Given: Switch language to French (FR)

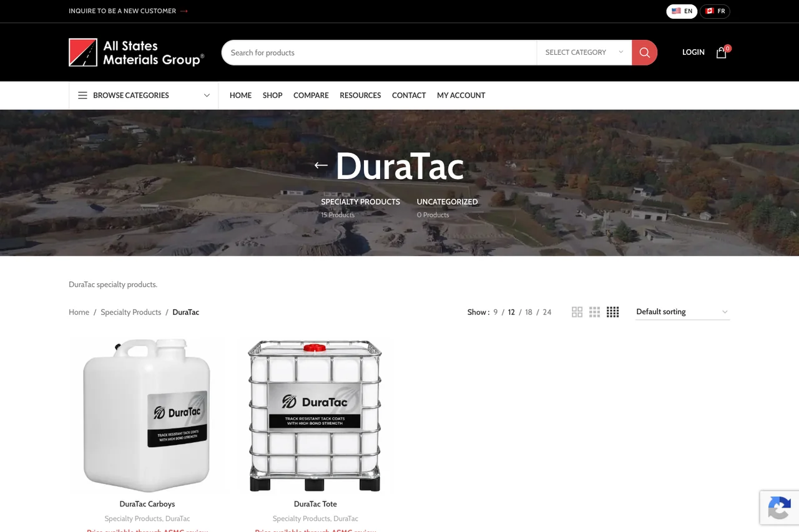Looking at the screenshot, I should tap(715, 11).
